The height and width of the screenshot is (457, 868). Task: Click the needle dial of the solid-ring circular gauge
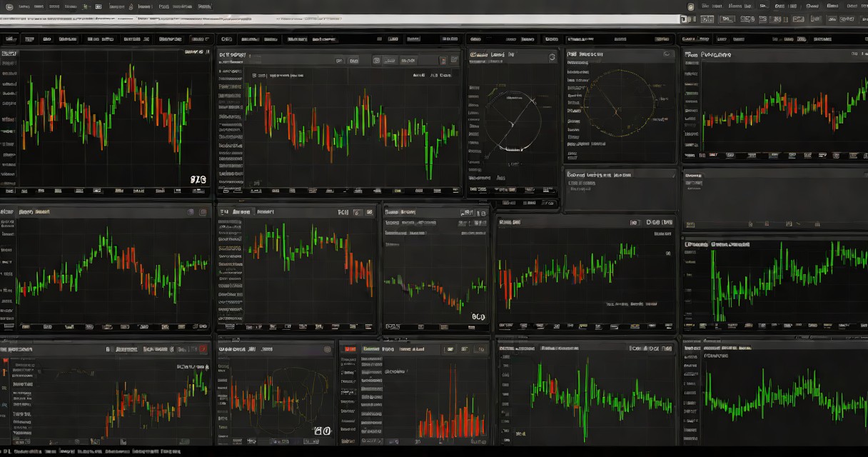513,119
